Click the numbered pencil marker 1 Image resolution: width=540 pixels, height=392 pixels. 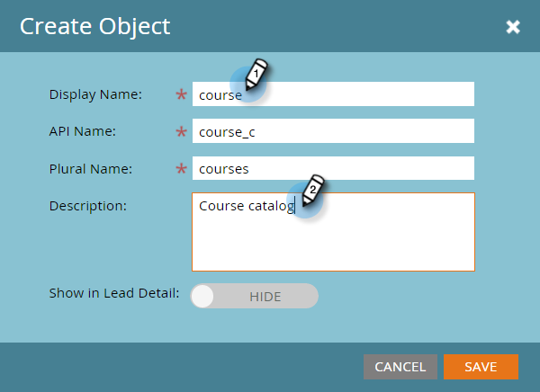(256, 75)
